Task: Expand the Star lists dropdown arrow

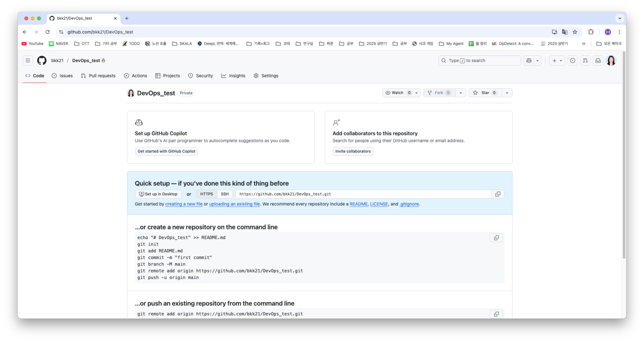Action: point(507,93)
